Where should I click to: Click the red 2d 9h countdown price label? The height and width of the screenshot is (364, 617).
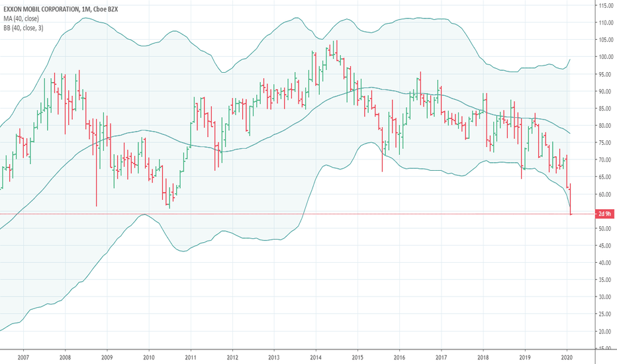point(605,214)
